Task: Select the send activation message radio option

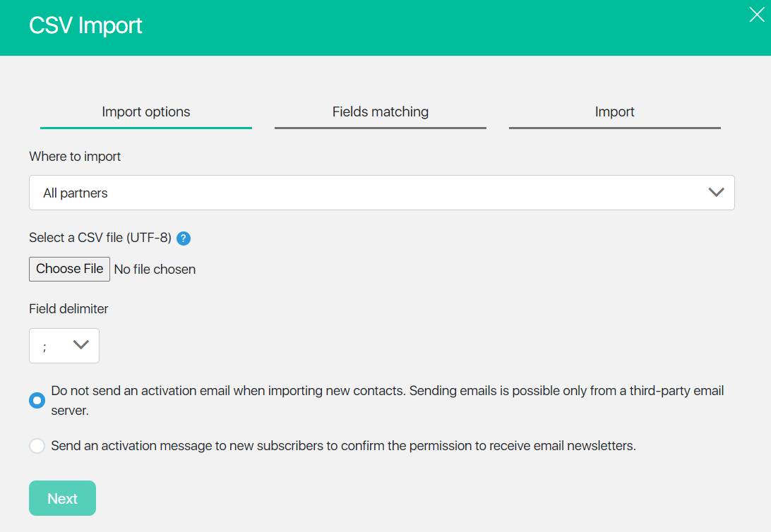Action: click(x=37, y=445)
